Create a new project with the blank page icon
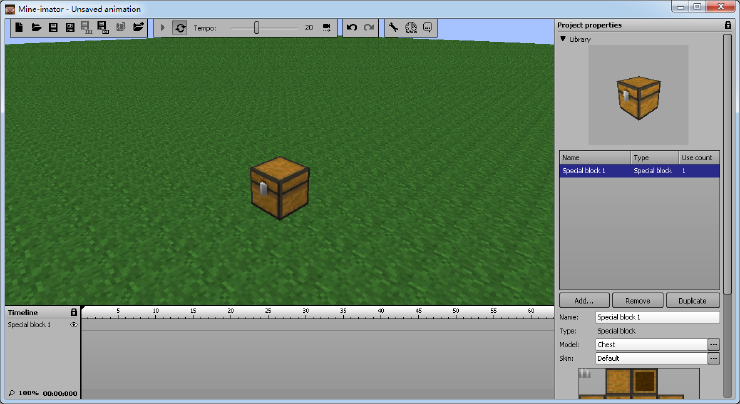The width and height of the screenshot is (740, 404). (19, 27)
